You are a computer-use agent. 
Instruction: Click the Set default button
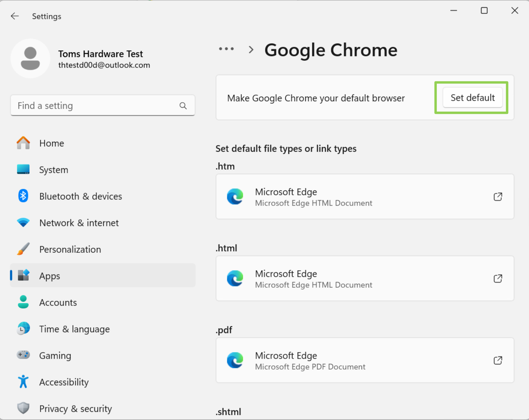coord(472,98)
